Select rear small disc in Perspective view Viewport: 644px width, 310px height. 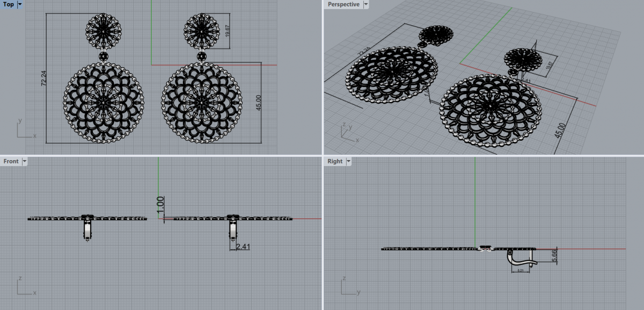point(436,35)
